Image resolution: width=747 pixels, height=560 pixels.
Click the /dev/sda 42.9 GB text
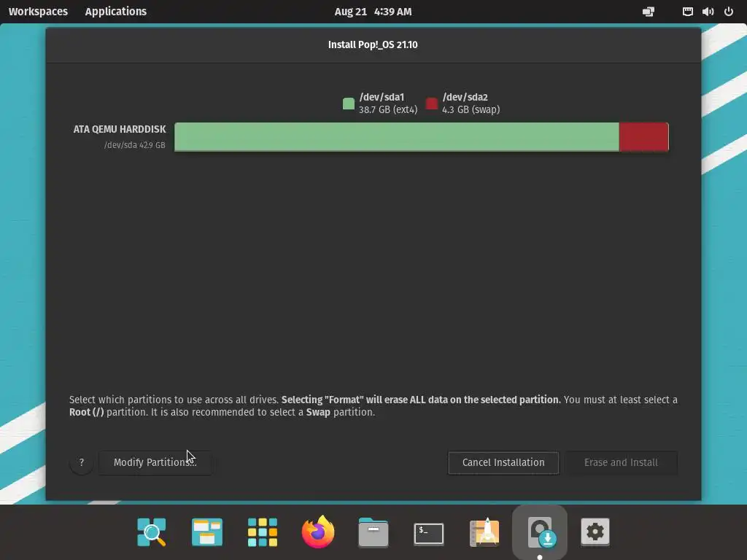135,145
